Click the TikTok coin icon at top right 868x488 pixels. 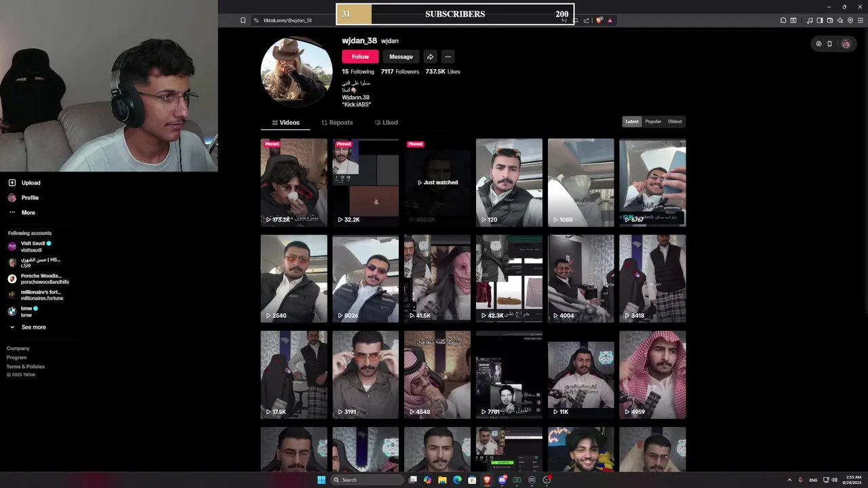pos(818,44)
